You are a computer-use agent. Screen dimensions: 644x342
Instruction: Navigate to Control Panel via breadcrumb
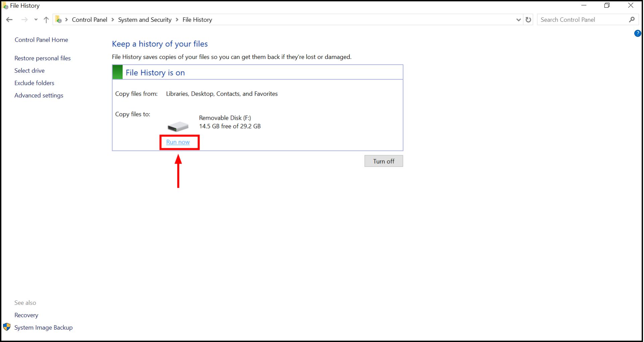point(89,19)
